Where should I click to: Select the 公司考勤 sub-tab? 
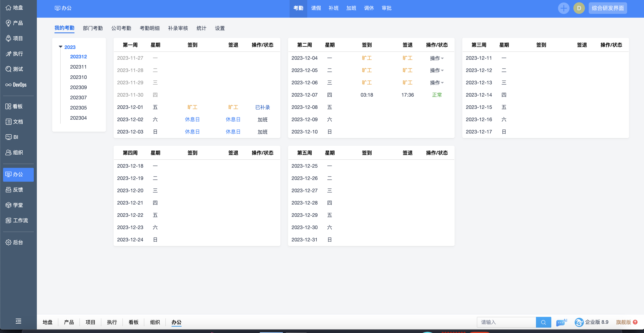pos(121,28)
